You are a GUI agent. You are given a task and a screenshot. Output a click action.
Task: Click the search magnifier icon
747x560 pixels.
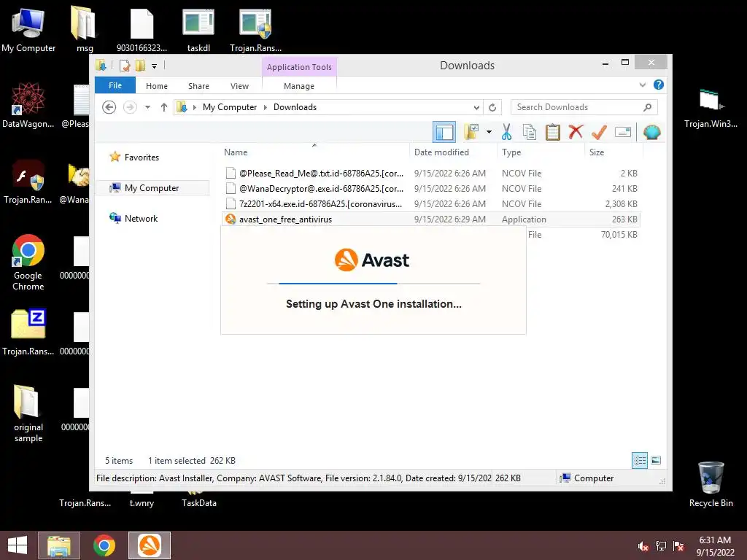(647, 107)
